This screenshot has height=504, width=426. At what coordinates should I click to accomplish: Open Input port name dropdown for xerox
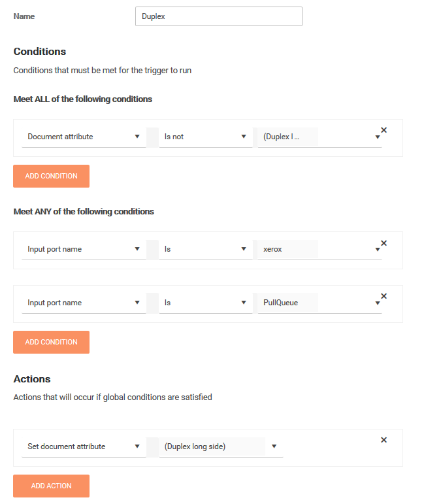pos(84,249)
